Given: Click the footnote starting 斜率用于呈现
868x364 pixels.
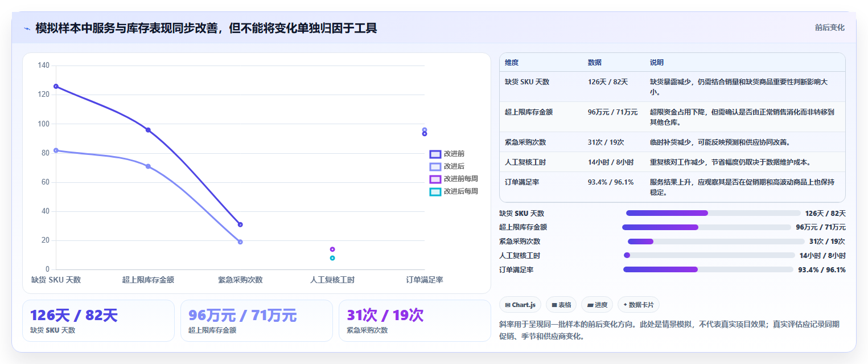Looking at the screenshot, I should 669,330.
